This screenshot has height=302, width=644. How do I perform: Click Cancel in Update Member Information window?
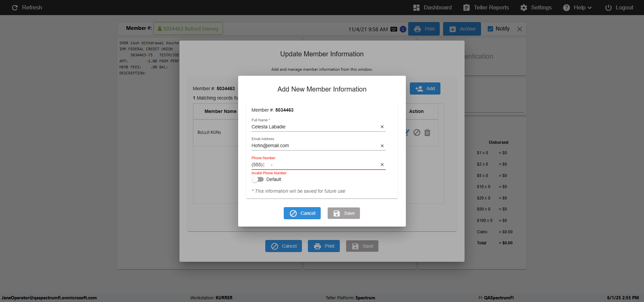[283, 246]
